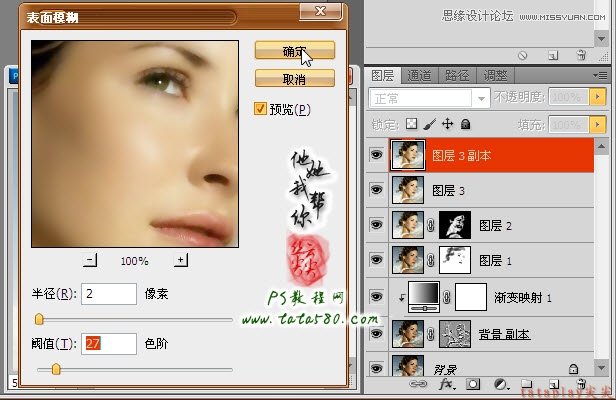Click the 半径 radius slider handle
Screen dimensions: 616x400
[39, 319]
